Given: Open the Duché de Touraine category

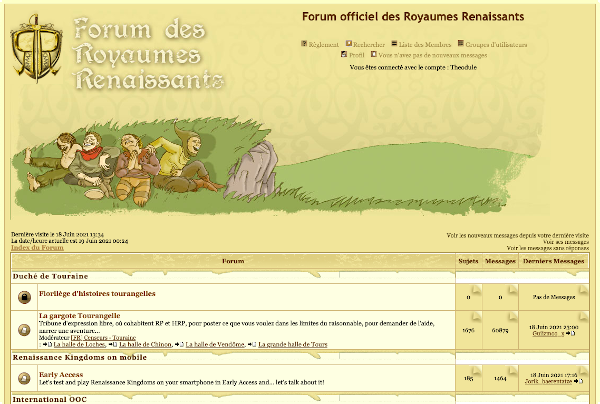Looking at the screenshot, I should (50, 276).
